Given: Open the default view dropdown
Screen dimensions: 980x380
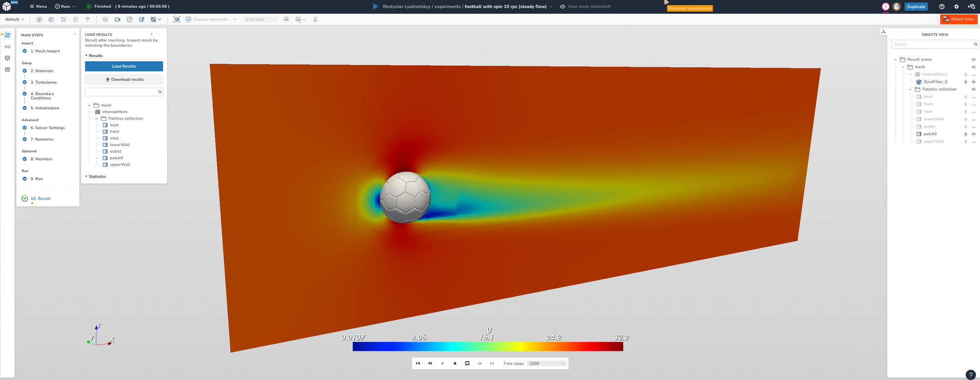Looking at the screenshot, I should click(15, 20).
